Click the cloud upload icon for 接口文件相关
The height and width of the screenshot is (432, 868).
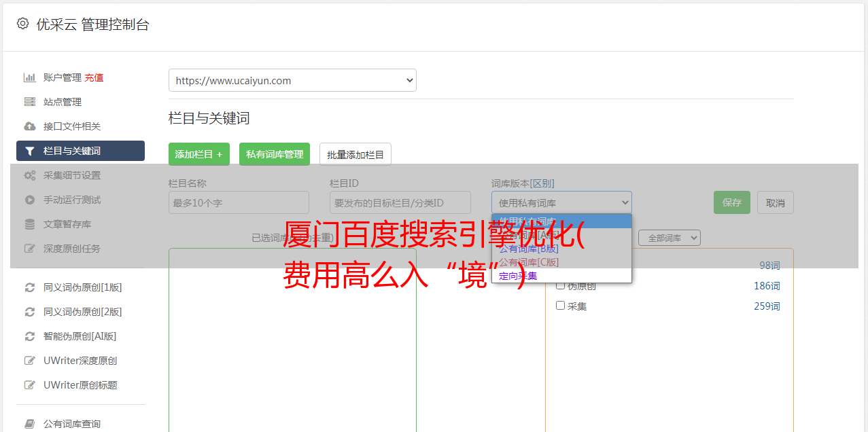pos(29,126)
